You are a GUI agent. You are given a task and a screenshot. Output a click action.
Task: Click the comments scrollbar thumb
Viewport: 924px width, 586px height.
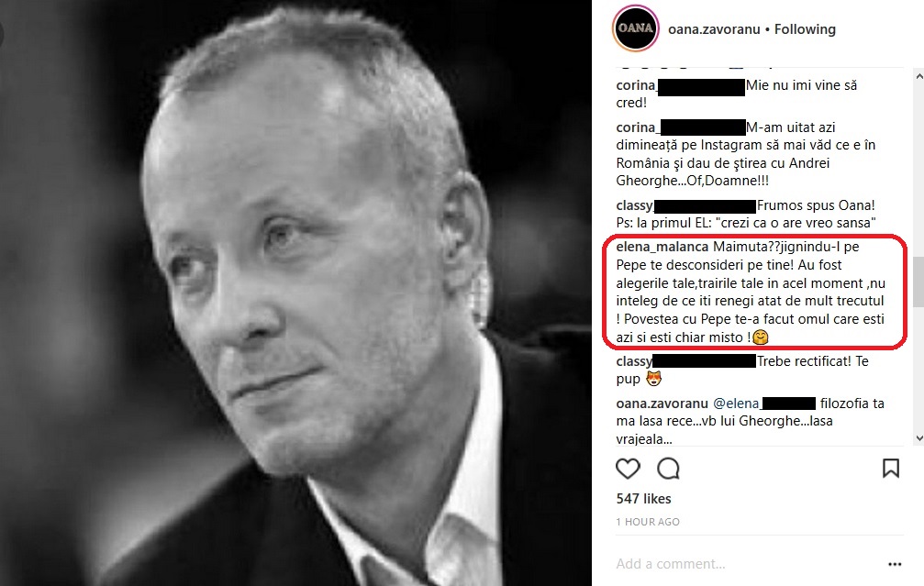pyautogui.click(x=918, y=282)
